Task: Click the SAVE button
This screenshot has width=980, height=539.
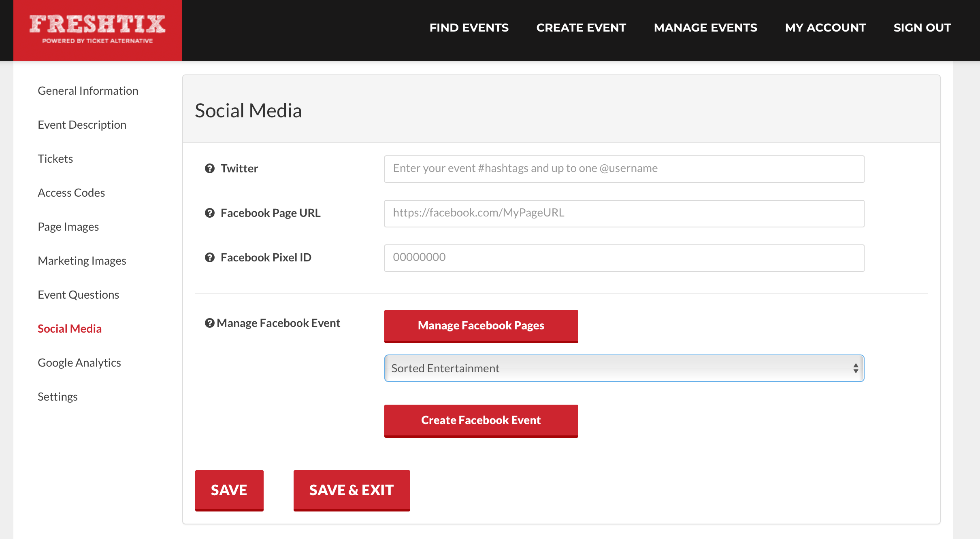Action: click(229, 490)
